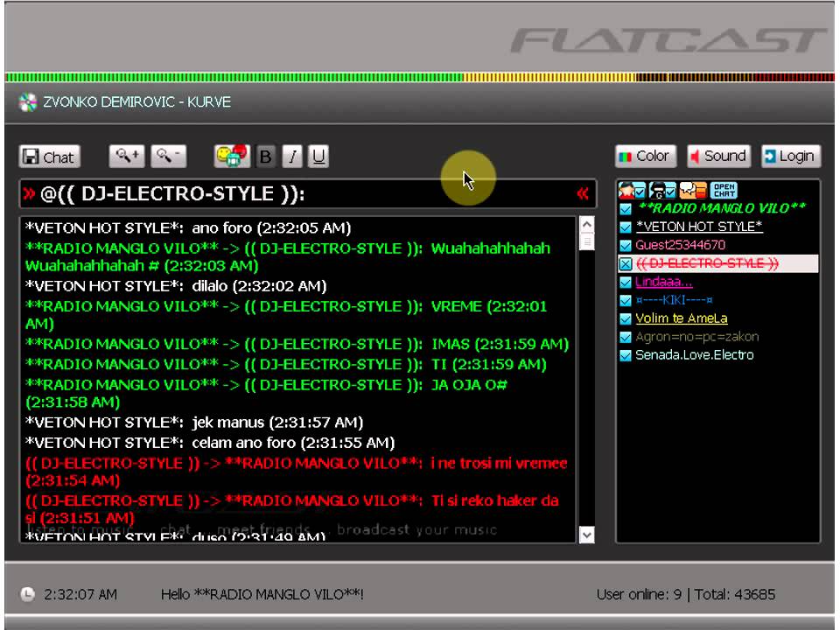Click the OPEN CHAT icon
The image size is (840, 630).
724,190
